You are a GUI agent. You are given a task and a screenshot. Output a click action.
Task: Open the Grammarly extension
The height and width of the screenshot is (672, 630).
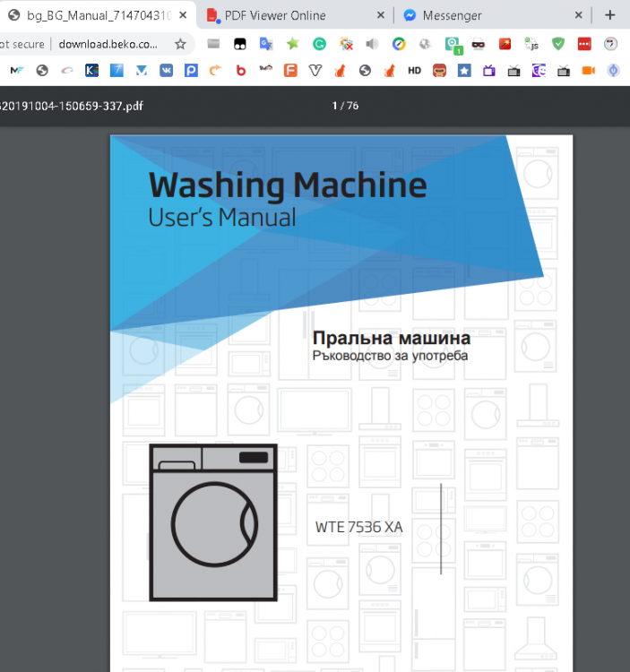319,44
